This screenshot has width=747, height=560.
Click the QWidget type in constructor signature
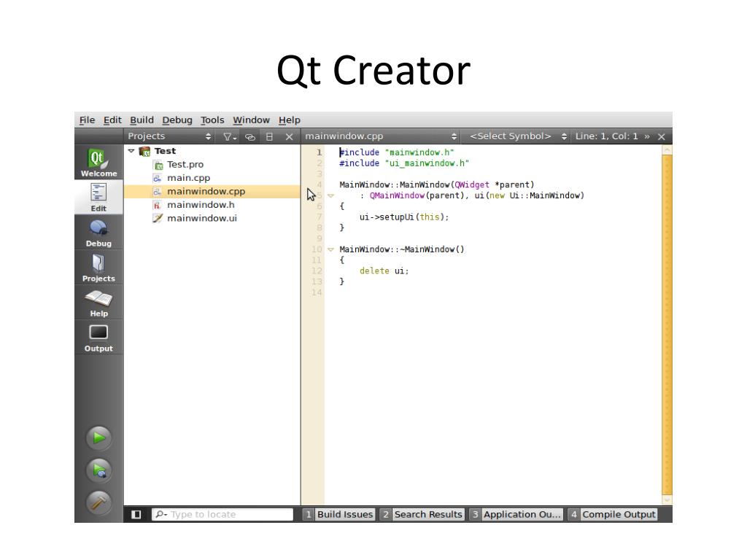click(472, 184)
